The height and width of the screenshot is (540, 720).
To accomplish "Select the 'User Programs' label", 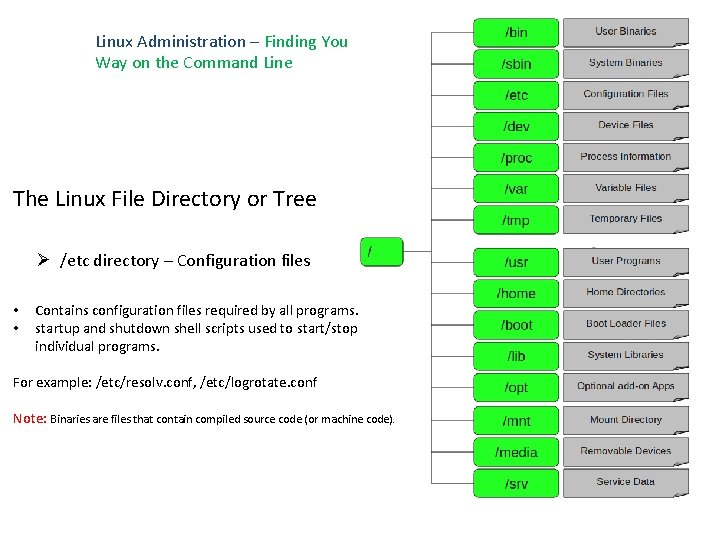I will [626, 261].
